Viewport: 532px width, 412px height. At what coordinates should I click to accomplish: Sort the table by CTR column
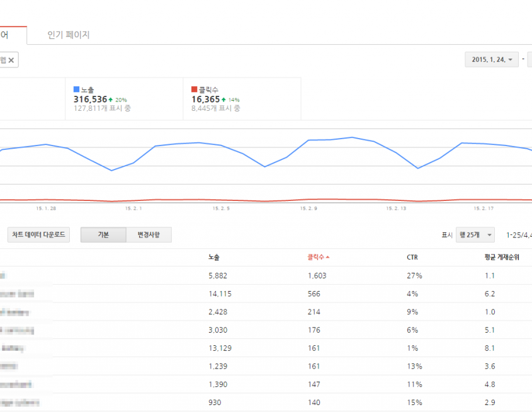412,256
